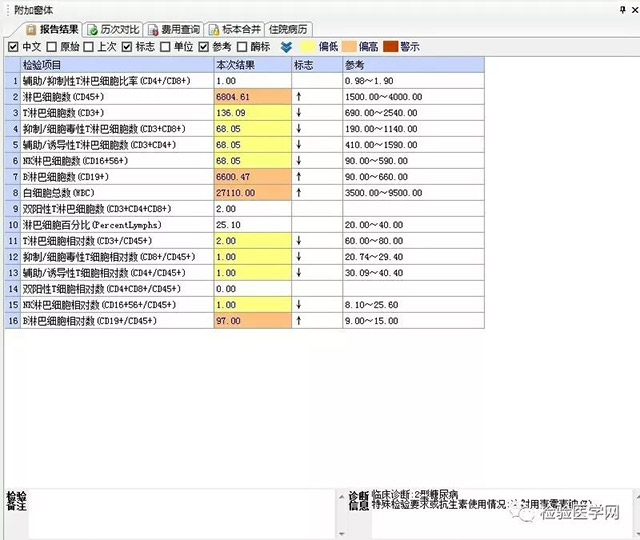Click the 费用查询 tab icon
Image resolution: width=640 pixels, height=540 pixels.
click(154, 29)
